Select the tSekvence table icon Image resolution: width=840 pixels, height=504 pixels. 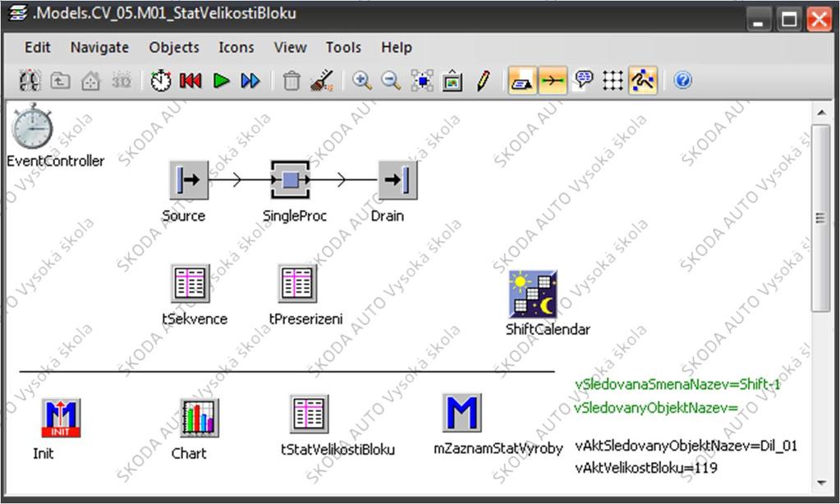pyautogui.click(x=190, y=283)
